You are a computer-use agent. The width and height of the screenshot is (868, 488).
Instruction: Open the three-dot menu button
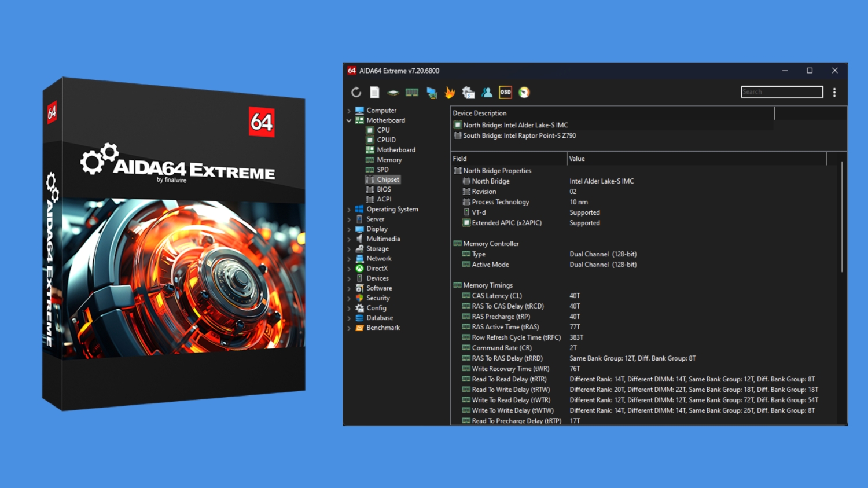(834, 92)
